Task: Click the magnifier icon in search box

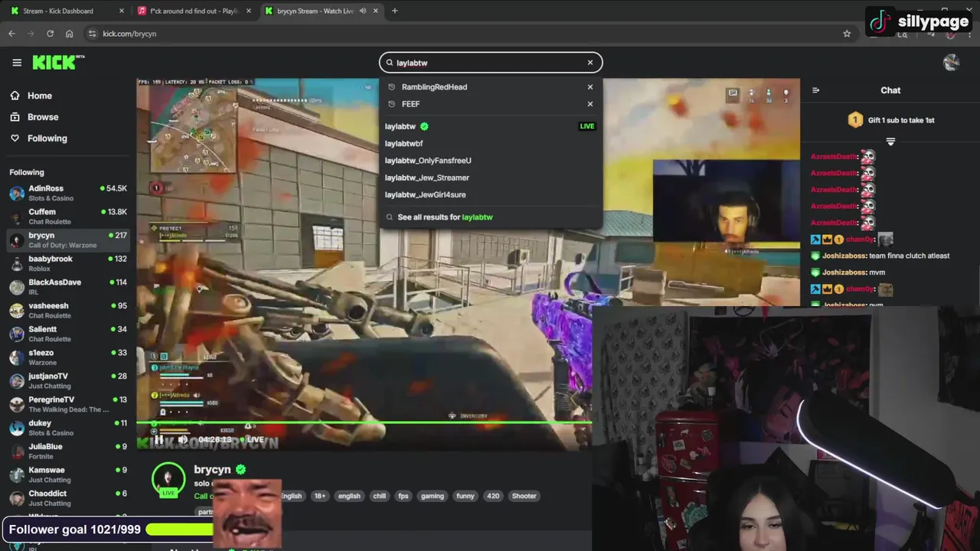Action: coord(389,63)
